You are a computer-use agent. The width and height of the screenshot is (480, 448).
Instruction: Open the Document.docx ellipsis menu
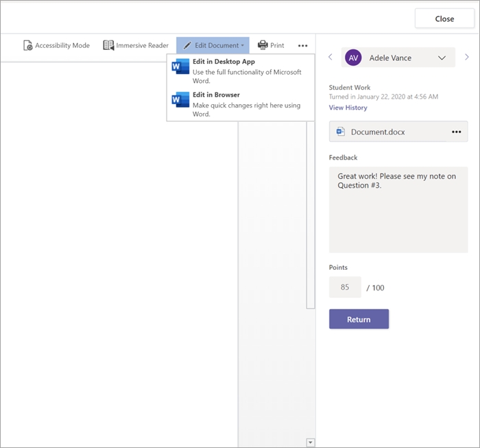point(456,132)
